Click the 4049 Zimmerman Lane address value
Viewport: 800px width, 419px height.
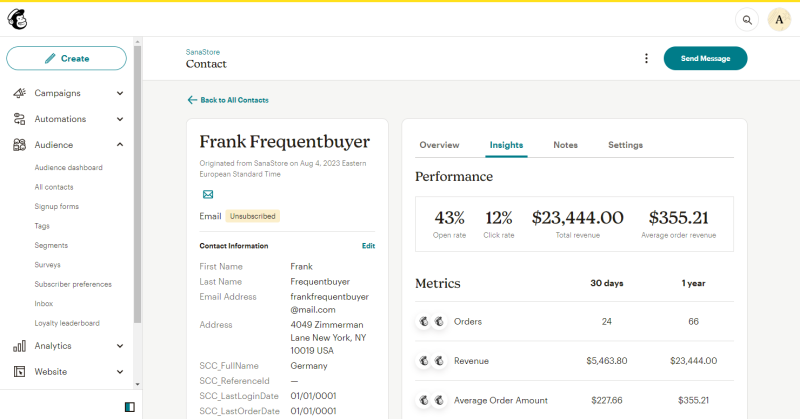click(x=328, y=337)
